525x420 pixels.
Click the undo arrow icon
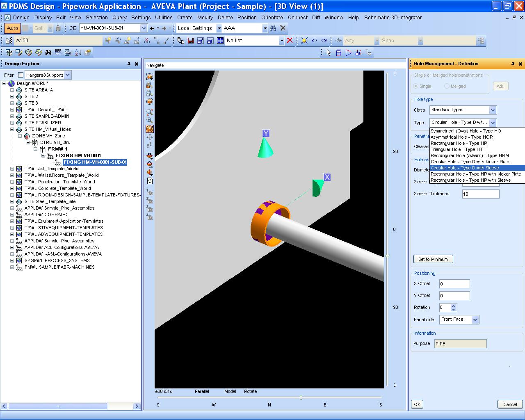314,41
